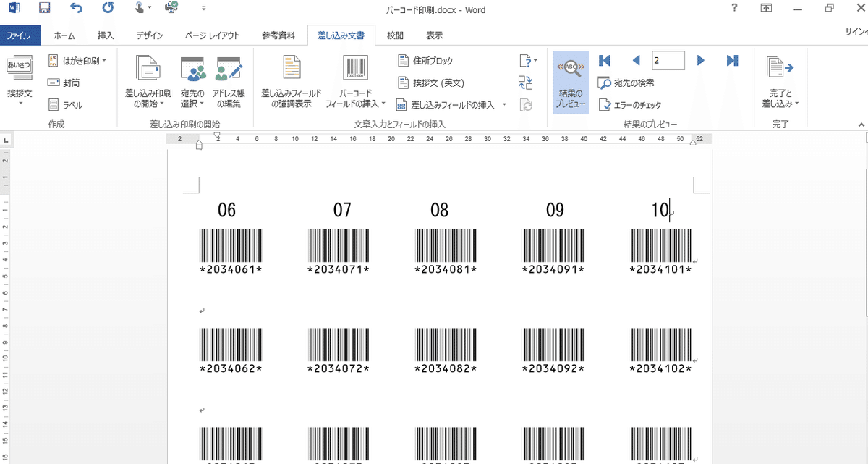
Task: Click the barcode labeled *2034061*
Action: pos(231,246)
